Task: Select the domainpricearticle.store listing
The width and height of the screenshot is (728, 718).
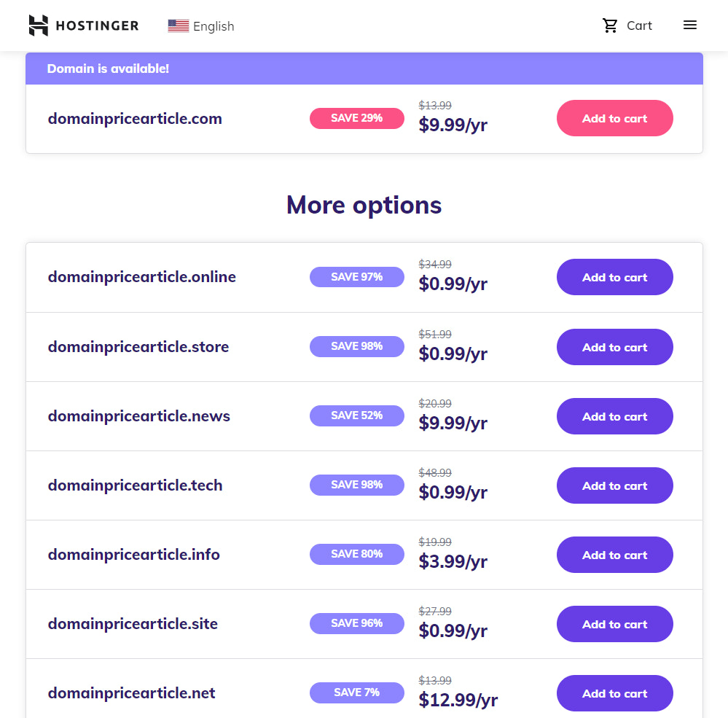Action: pos(138,347)
